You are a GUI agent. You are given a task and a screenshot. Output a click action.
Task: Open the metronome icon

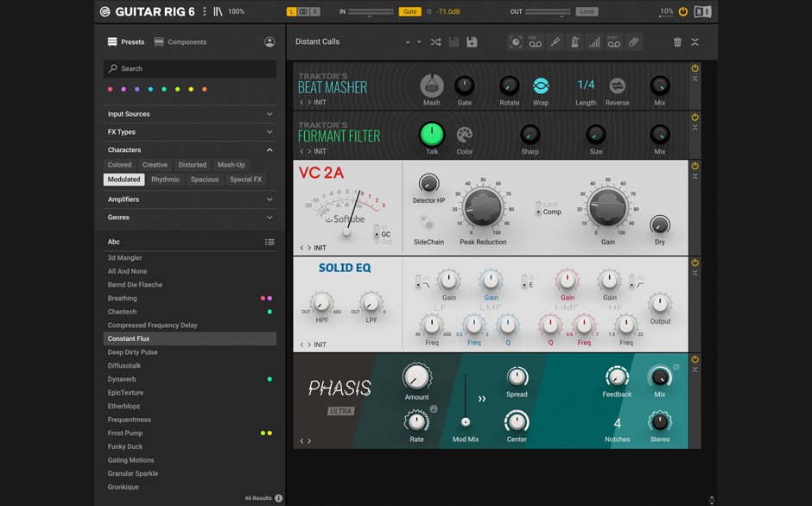pos(574,42)
